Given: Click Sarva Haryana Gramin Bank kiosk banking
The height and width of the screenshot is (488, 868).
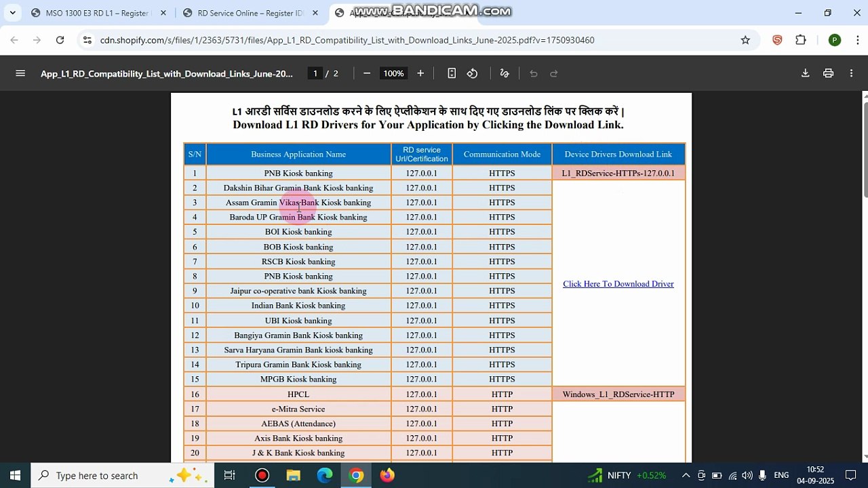Looking at the screenshot, I should click(x=298, y=350).
